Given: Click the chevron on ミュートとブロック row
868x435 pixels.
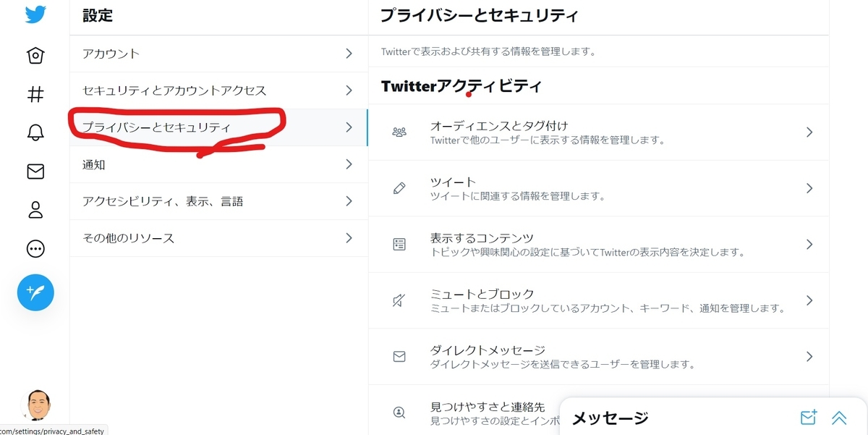Looking at the screenshot, I should (809, 300).
